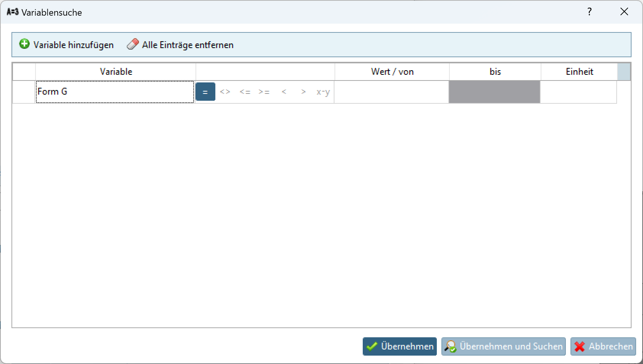Clear all entries using the eraser icon
The height and width of the screenshot is (364, 643).
133,44
